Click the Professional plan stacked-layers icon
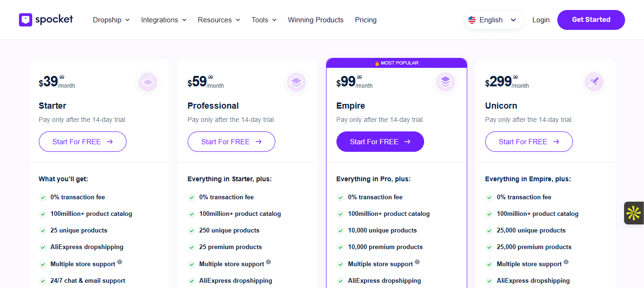This screenshot has width=644, height=288. (x=297, y=82)
